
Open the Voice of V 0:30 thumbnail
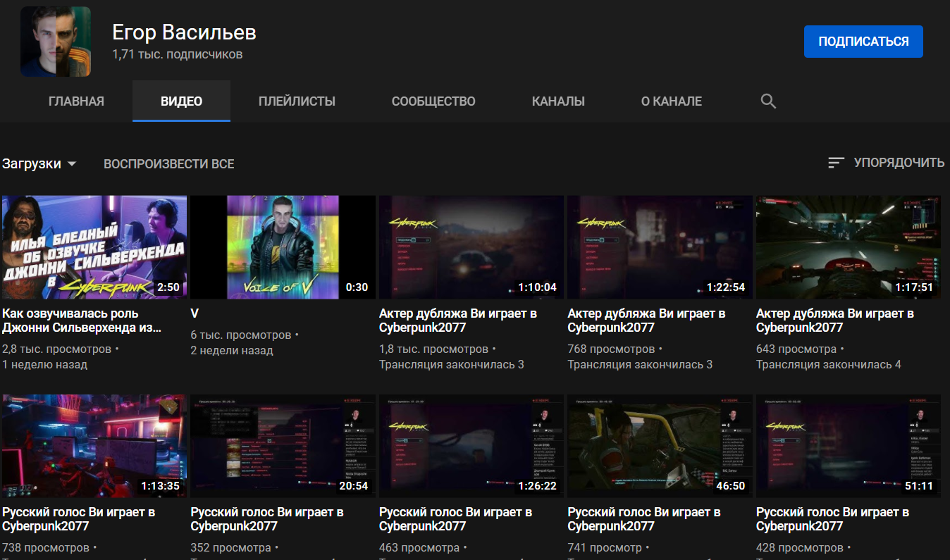(283, 247)
